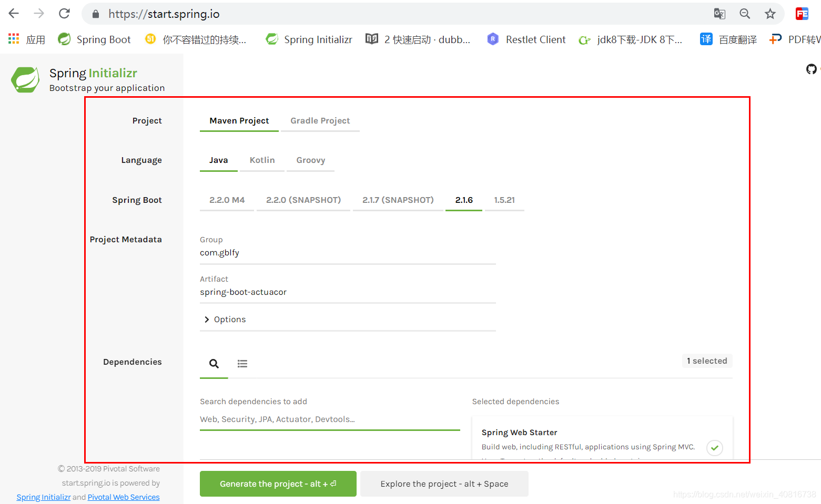821x504 pixels.
Task: Bookmark this page with the star icon
Action: 770,14
